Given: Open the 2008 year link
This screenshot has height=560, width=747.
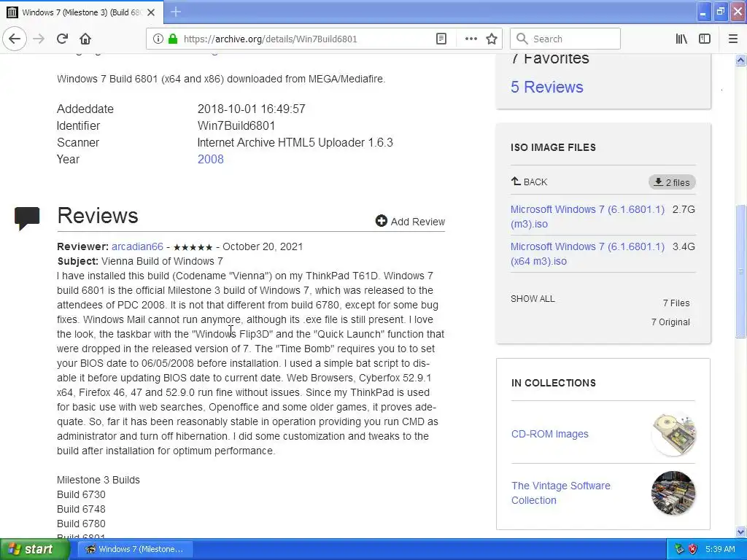Looking at the screenshot, I should (x=211, y=159).
